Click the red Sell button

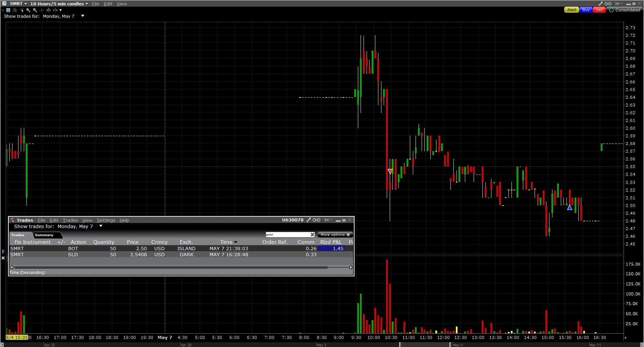(x=599, y=10)
